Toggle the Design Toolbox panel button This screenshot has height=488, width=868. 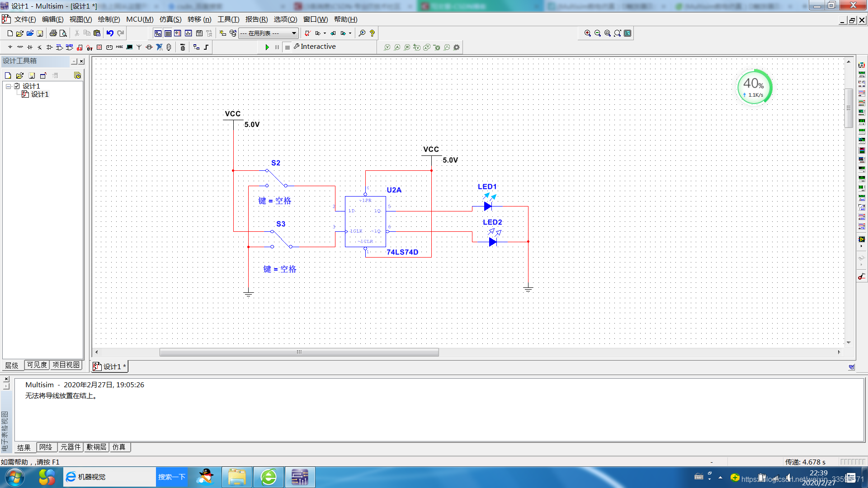coord(158,33)
